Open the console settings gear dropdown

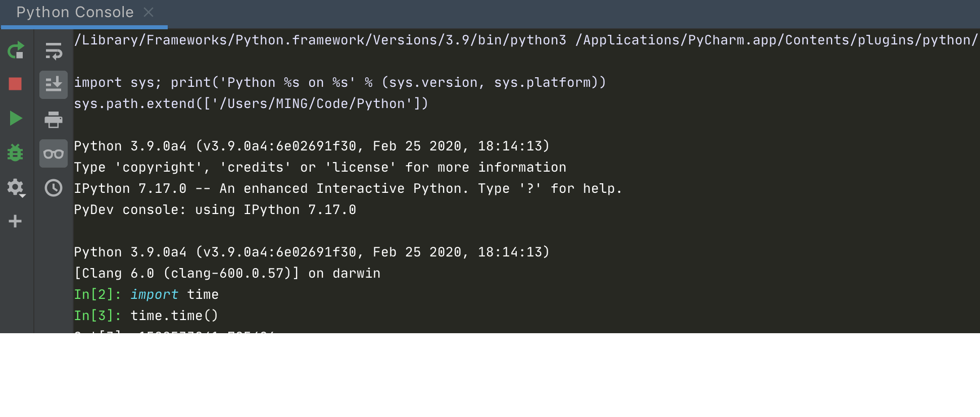16,188
